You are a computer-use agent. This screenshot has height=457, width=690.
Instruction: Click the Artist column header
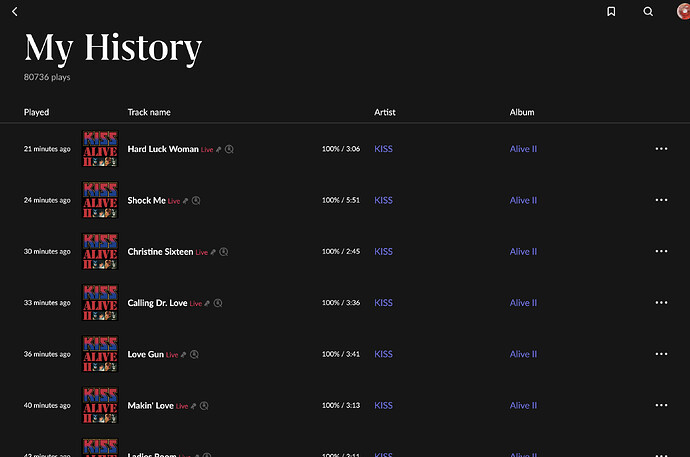(x=385, y=112)
